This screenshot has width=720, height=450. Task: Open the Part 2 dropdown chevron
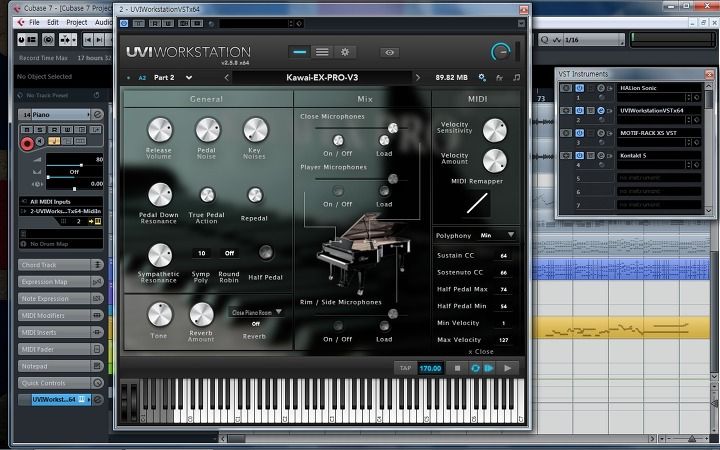point(189,78)
